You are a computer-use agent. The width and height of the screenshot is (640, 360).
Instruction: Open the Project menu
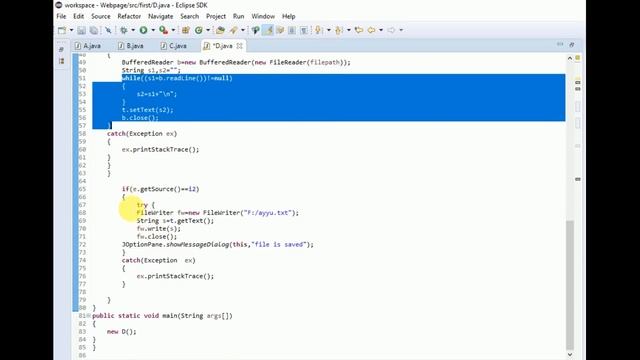coord(216,16)
